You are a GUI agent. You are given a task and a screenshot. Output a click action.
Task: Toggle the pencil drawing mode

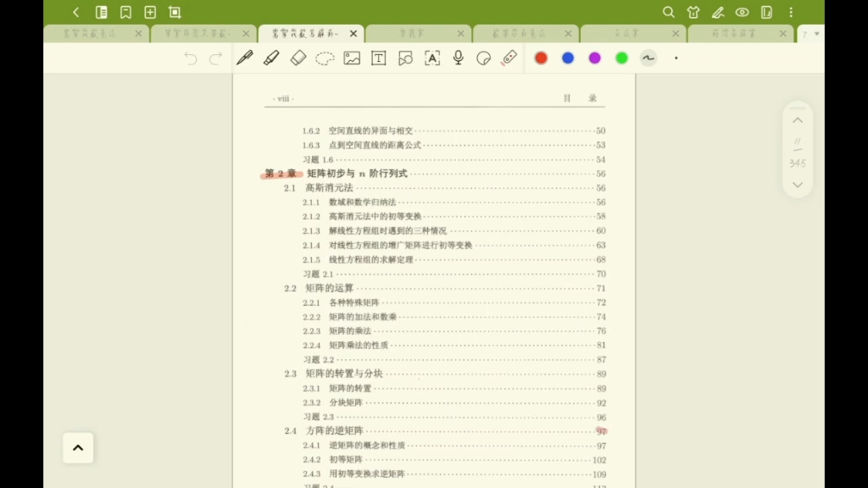[x=718, y=12]
